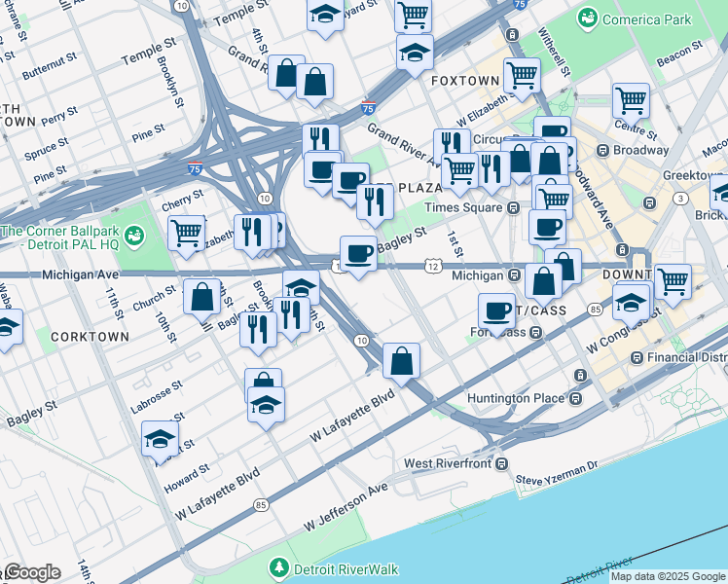728x584 pixels.
Task: Click the Greektown station icon
Action: tap(649, 202)
